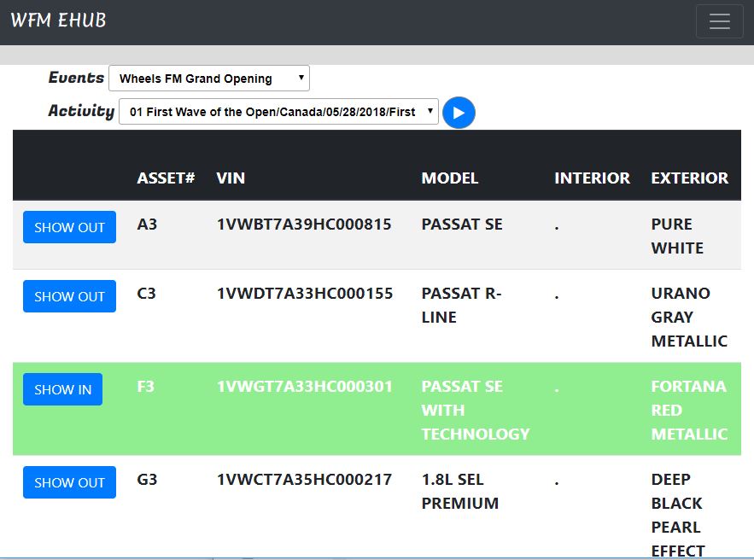Open the Events dropdown
The height and width of the screenshot is (560, 754).
[x=209, y=79]
